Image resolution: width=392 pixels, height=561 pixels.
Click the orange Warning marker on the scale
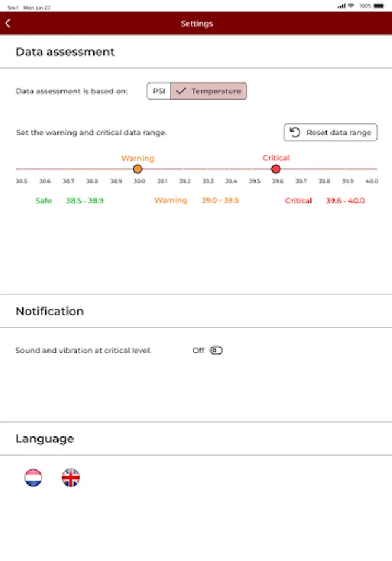click(x=137, y=168)
